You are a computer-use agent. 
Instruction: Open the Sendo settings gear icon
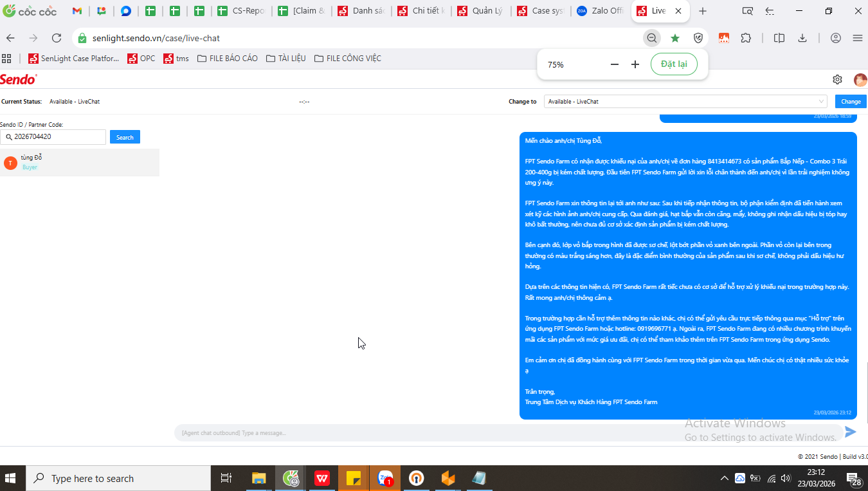pos(837,80)
